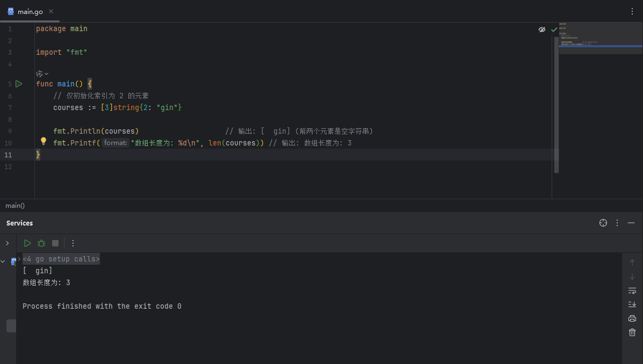Clear console output with trash icon

pos(632,332)
